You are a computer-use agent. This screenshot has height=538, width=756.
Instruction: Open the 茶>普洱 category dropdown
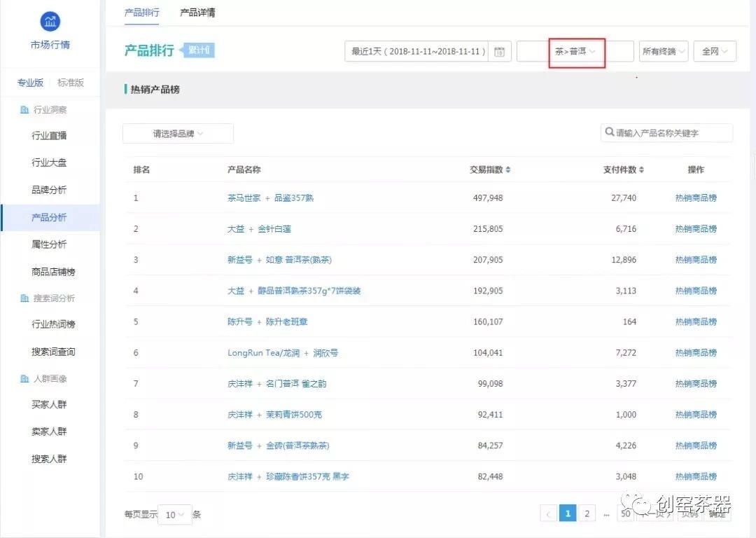tap(575, 51)
